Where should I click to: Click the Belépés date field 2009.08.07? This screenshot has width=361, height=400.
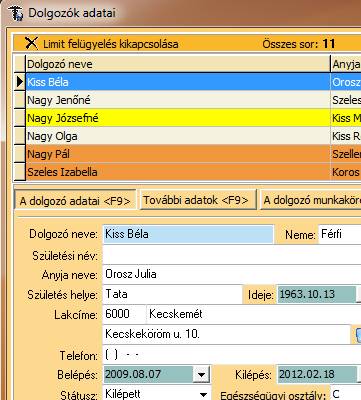point(148,374)
